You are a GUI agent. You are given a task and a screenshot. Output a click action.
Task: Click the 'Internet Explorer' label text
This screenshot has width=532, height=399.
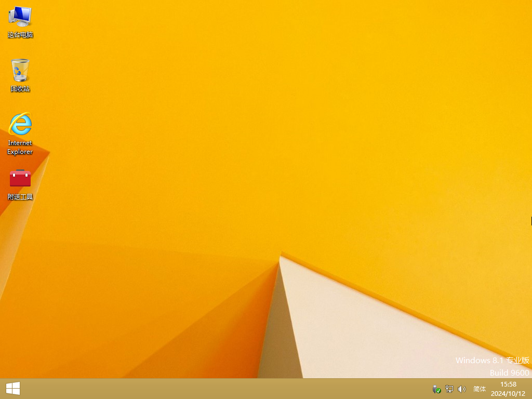pyautogui.click(x=20, y=147)
